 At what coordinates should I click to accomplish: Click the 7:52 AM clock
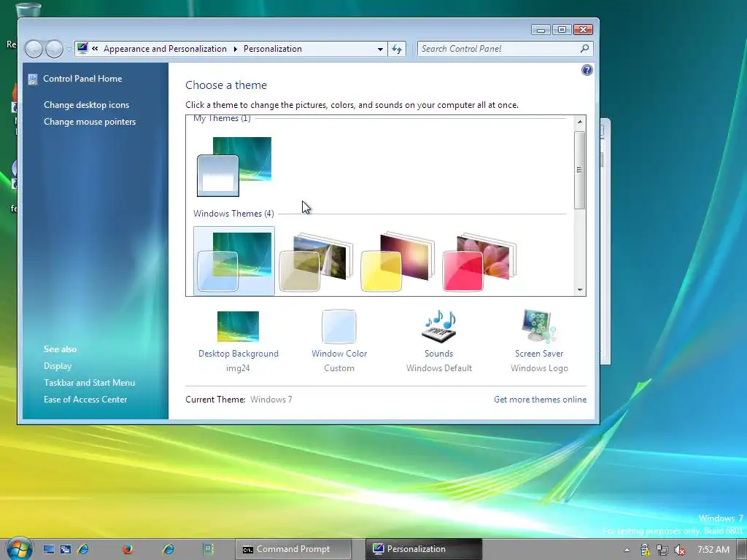tap(713, 550)
